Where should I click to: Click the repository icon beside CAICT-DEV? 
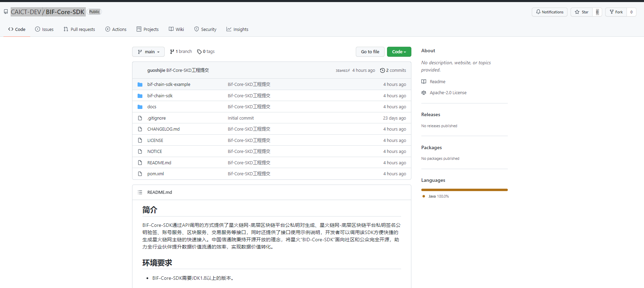6,12
